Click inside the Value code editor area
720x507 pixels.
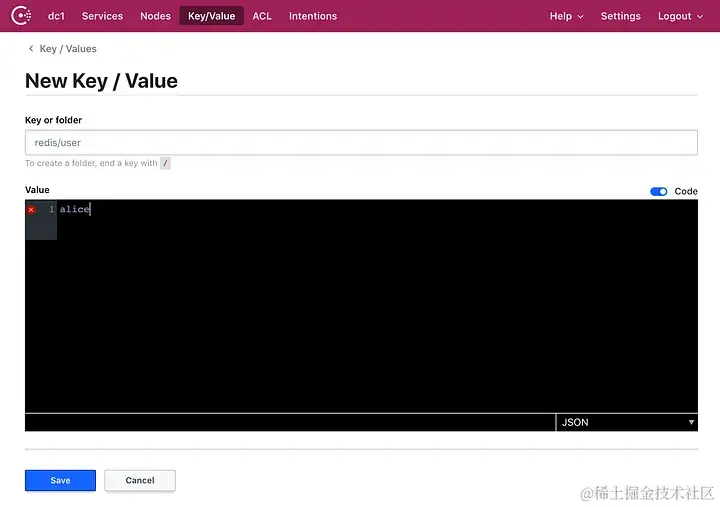361,306
